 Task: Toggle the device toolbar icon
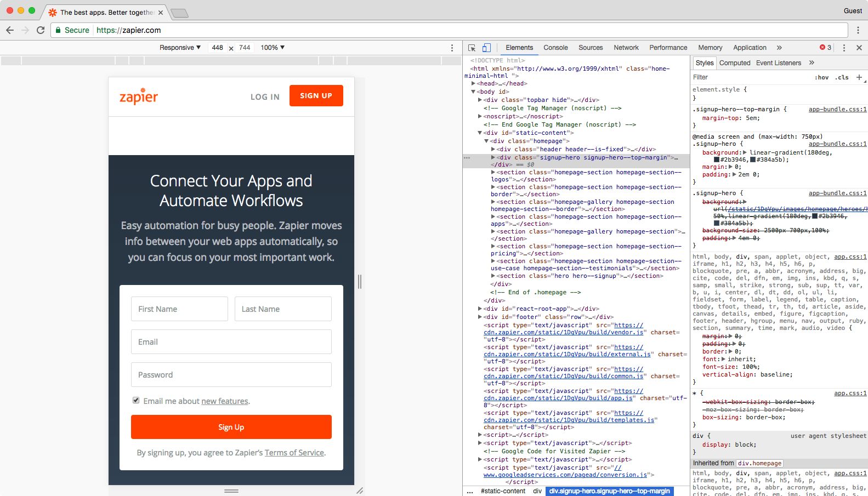tap(486, 48)
